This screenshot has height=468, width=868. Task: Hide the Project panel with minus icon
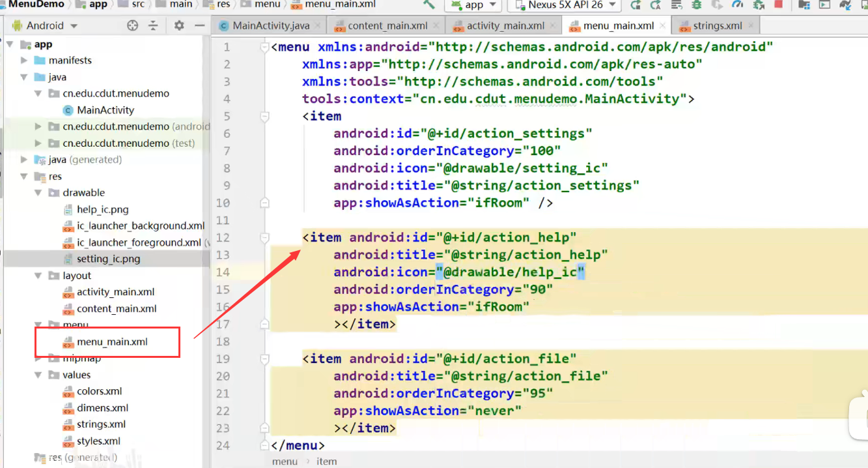199,25
